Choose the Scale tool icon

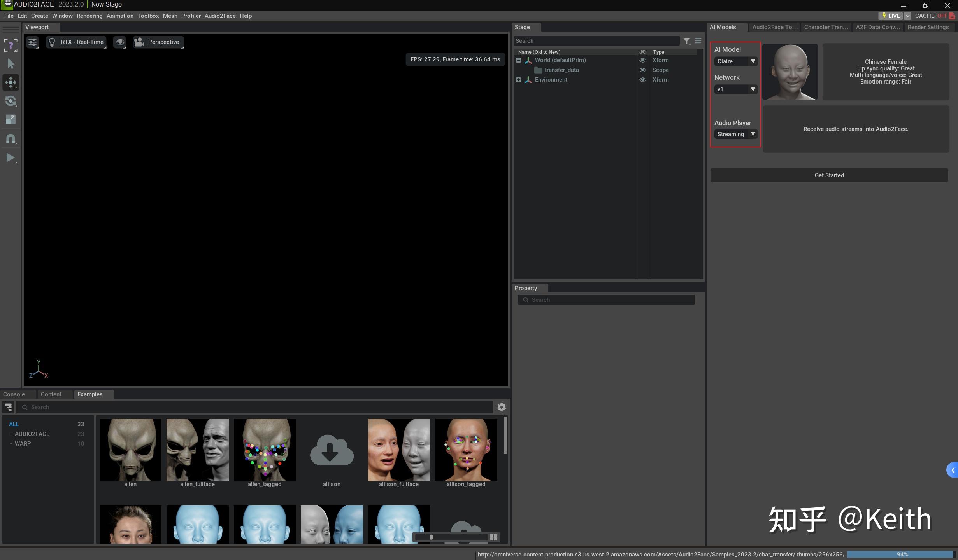(11, 120)
